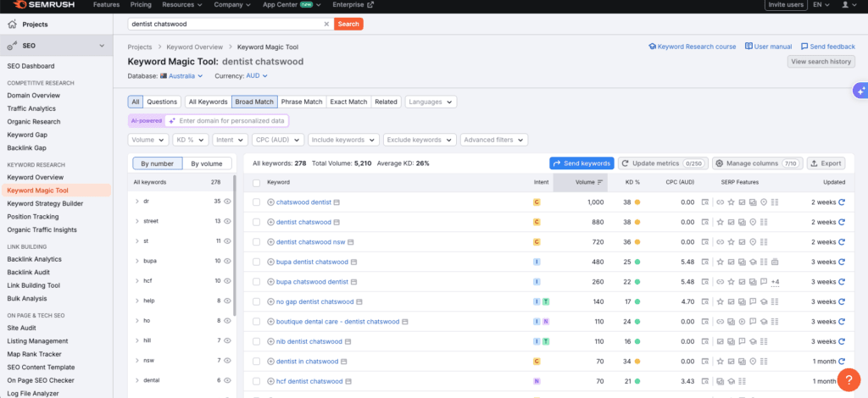Click the Send keywords button
This screenshot has height=398, width=868.
tap(581, 163)
